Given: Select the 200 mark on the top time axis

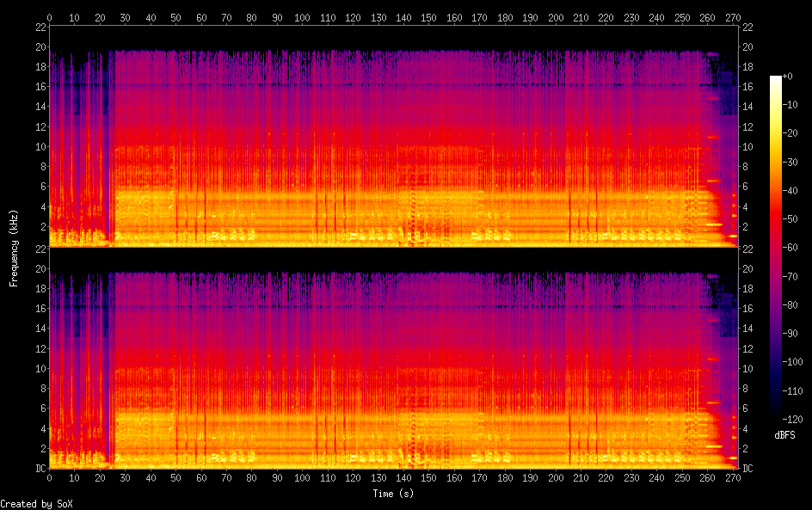Looking at the screenshot, I should [x=556, y=16].
